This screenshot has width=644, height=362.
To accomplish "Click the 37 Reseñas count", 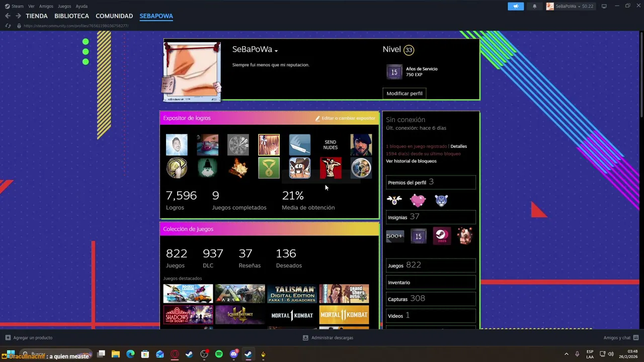I will pyautogui.click(x=250, y=258).
